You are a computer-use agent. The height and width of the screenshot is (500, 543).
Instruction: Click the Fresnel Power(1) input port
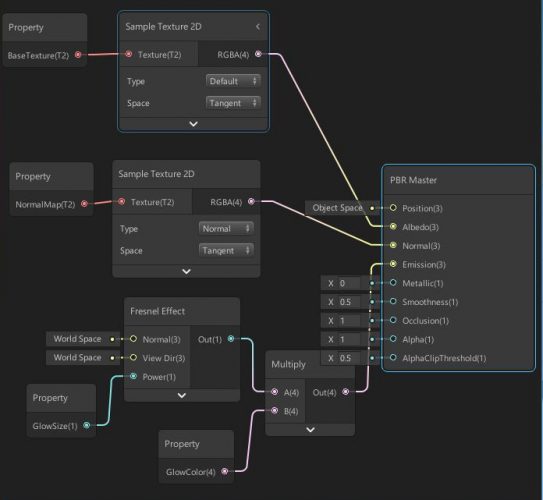pos(133,376)
